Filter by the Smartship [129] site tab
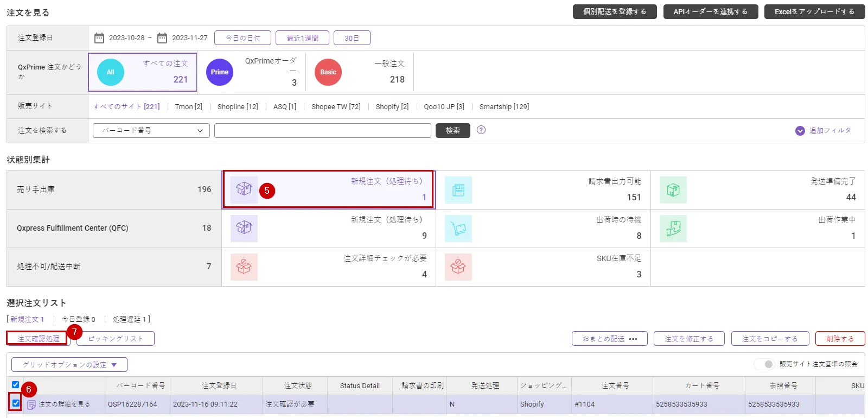 504,107
